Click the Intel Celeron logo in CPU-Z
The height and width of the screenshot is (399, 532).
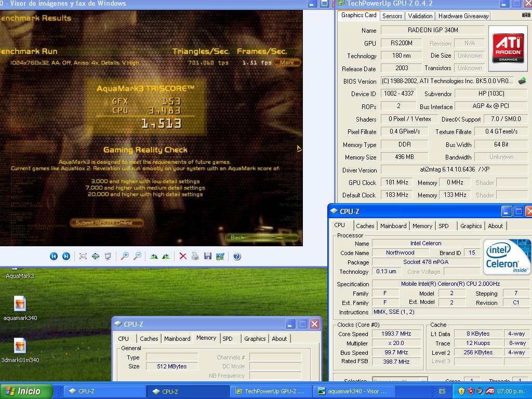(507, 257)
